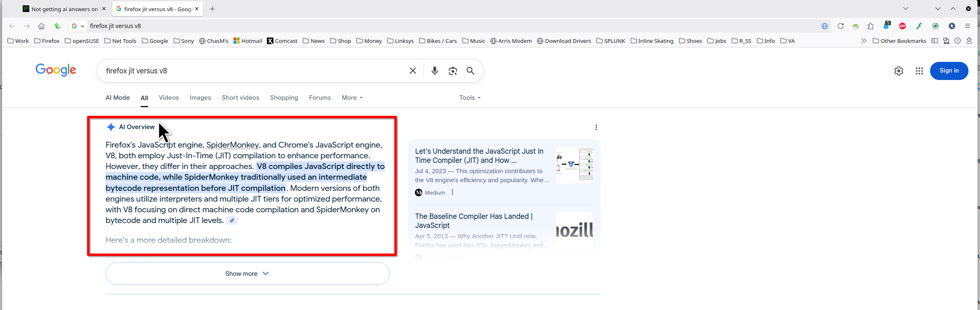Open the Ghostery extension with badge 5
This screenshot has width=980, height=310.
886,26
